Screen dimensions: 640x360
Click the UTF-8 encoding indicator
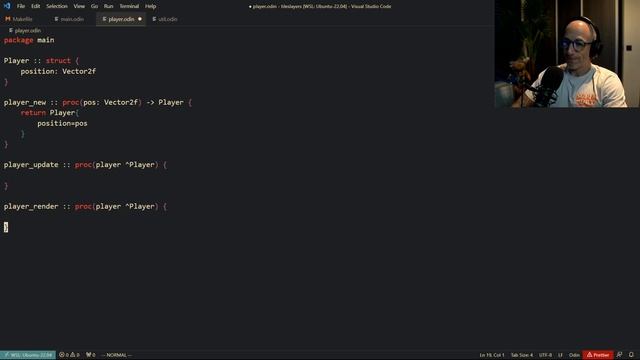545,355
